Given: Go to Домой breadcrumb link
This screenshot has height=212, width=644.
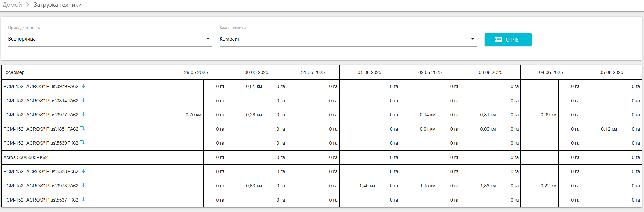Looking at the screenshot, I should 12,5.
